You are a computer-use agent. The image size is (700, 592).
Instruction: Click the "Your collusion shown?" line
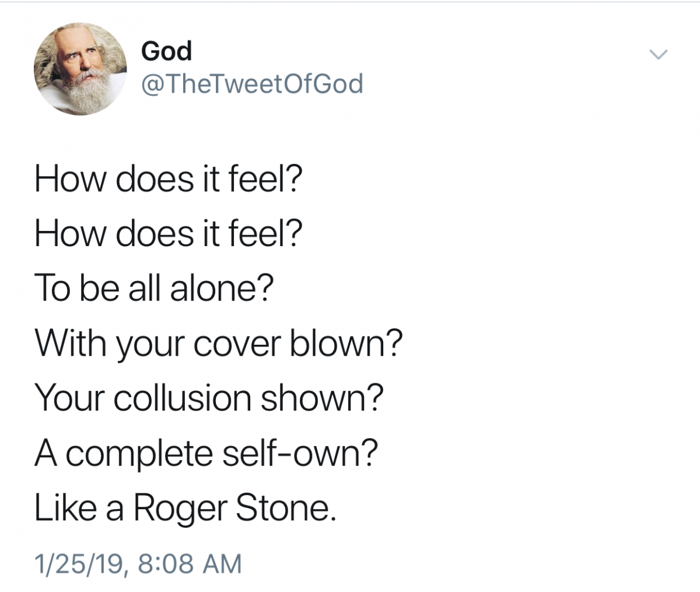coord(209,398)
